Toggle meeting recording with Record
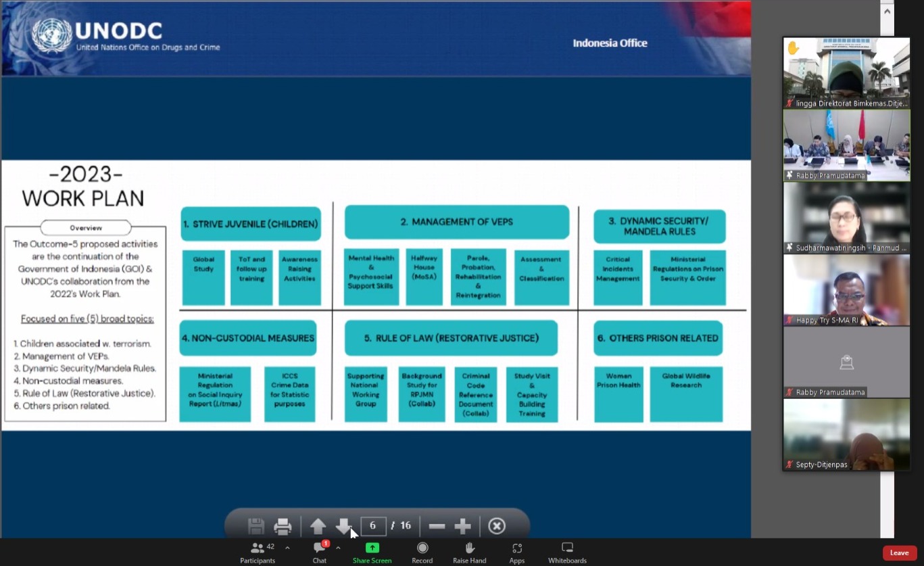Screen dimensions: 924x566 tap(422, 552)
